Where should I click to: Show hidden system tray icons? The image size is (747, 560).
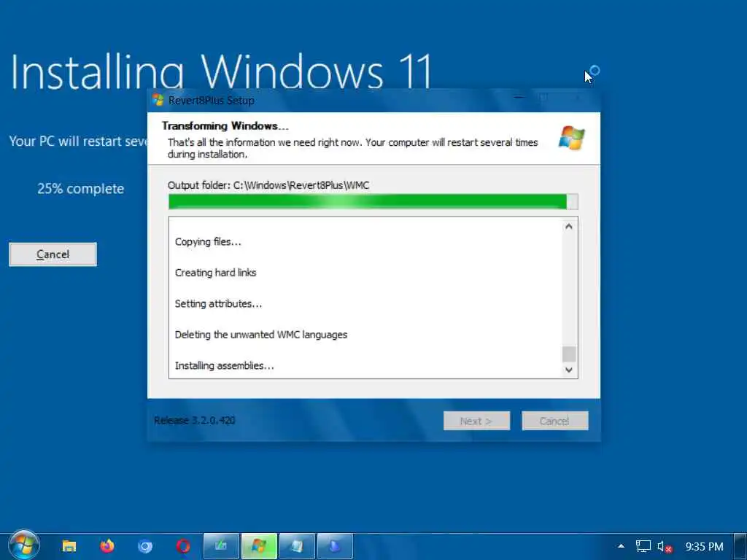click(621, 546)
